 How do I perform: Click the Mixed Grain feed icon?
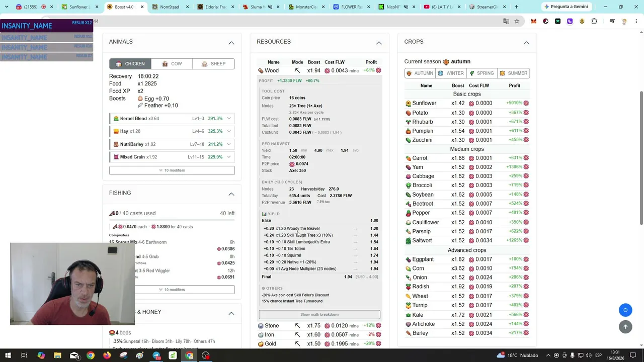(116, 157)
